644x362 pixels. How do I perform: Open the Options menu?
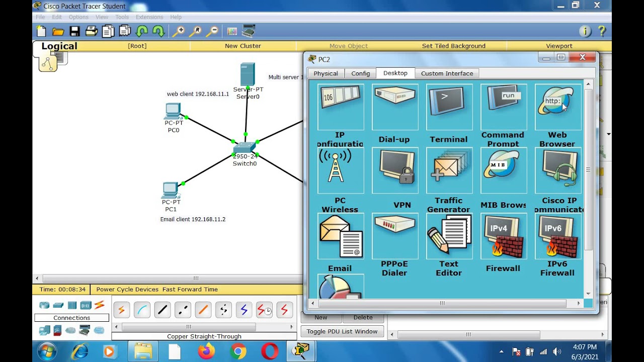[78, 17]
